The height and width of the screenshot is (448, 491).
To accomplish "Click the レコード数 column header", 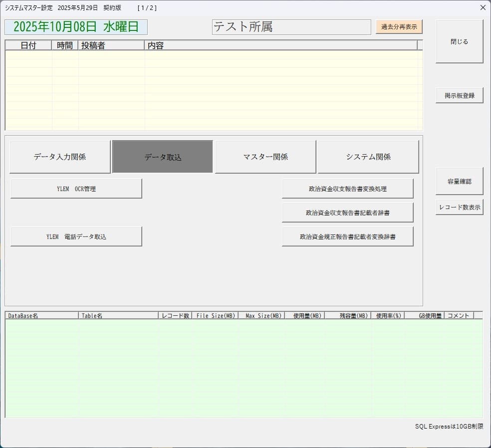I will coord(175,315).
